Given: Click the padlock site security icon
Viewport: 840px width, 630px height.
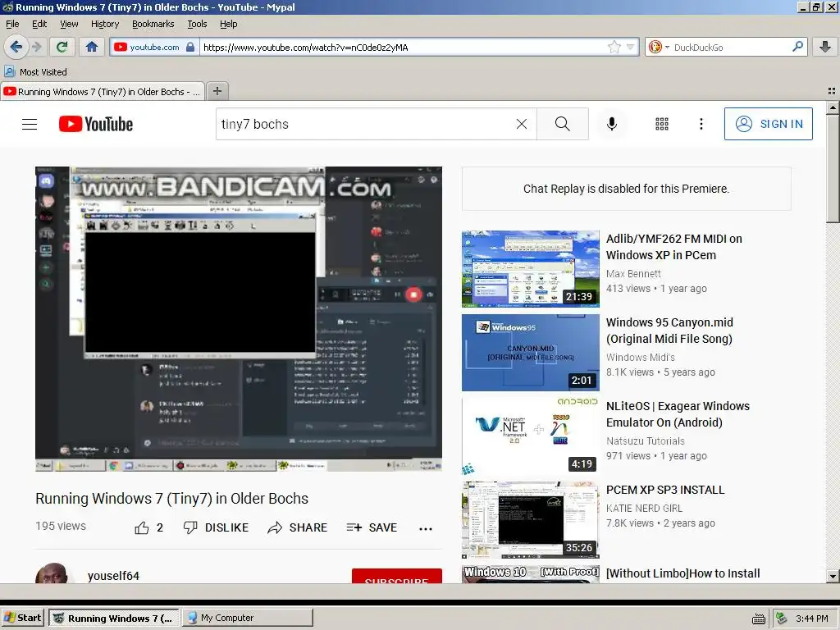Looking at the screenshot, I should pyautogui.click(x=190, y=47).
